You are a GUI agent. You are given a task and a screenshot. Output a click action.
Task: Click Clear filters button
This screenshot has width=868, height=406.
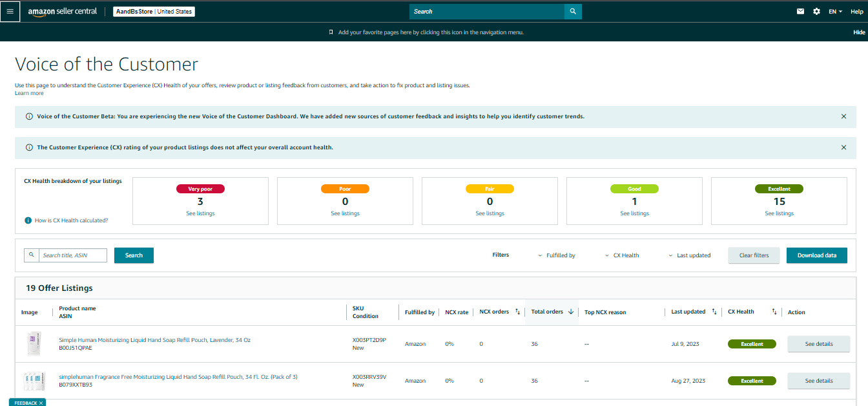(x=754, y=255)
